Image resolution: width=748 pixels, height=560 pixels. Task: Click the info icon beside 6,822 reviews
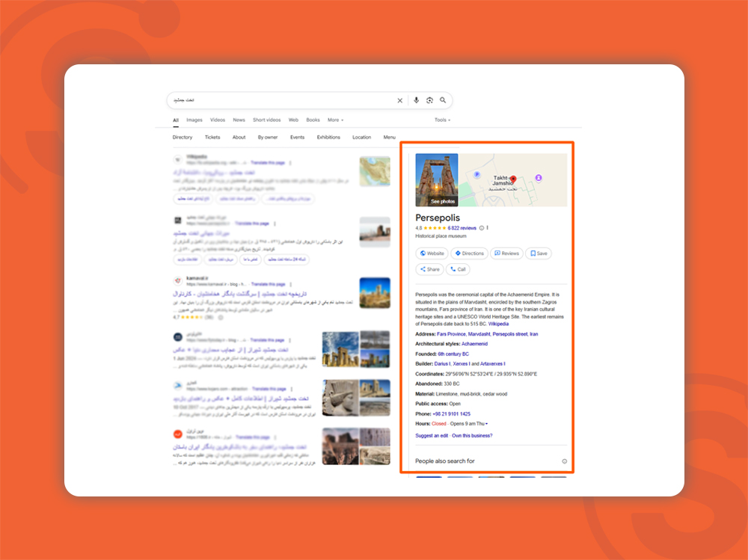pos(481,228)
